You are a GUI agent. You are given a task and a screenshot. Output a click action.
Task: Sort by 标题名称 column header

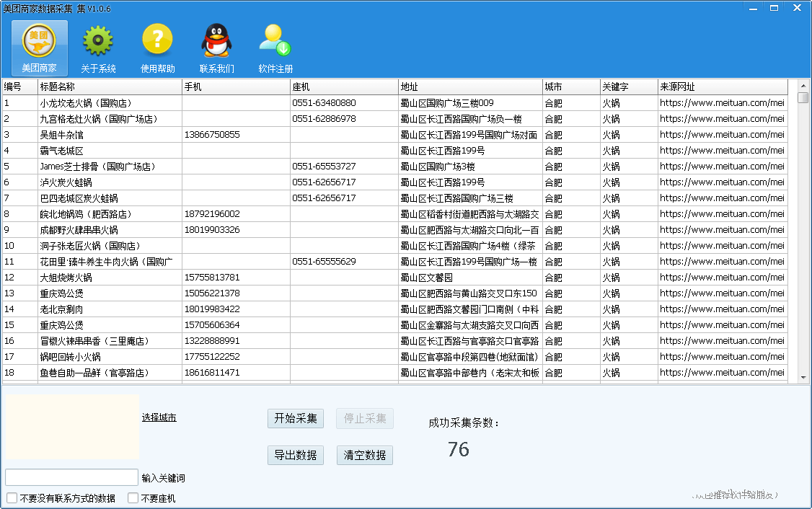tap(110, 87)
